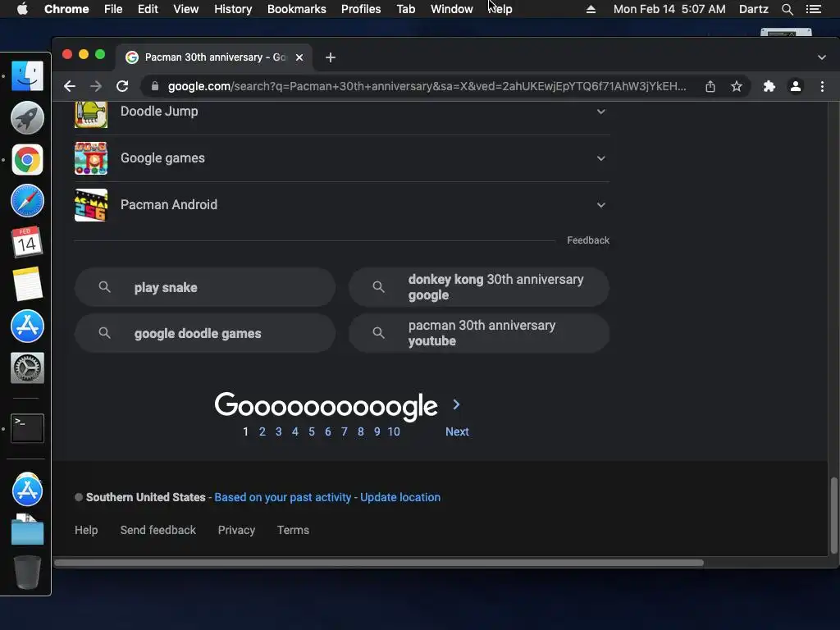Click the forward navigation arrow
This screenshot has width=840, height=630.
[96, 86]
